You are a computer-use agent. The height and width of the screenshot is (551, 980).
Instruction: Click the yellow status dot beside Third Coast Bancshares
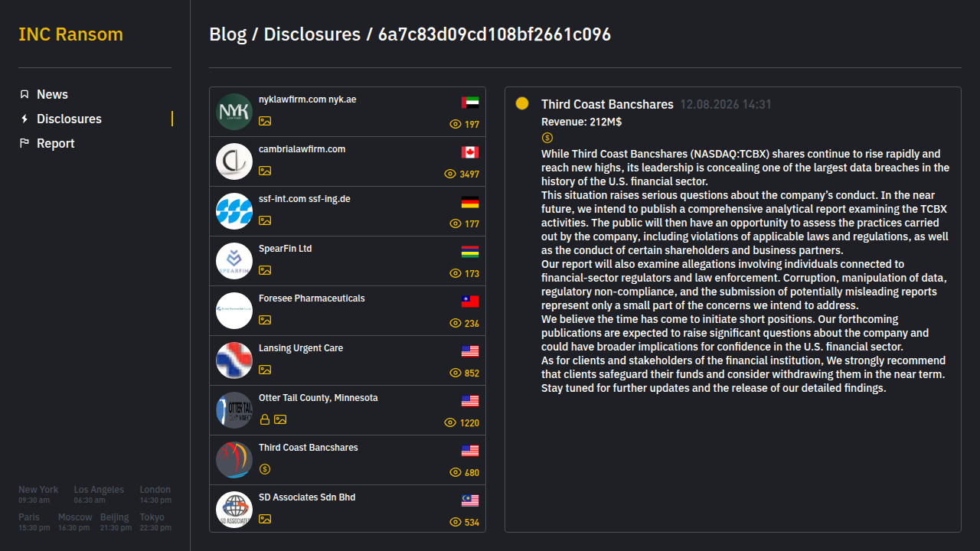pos(522,103)
